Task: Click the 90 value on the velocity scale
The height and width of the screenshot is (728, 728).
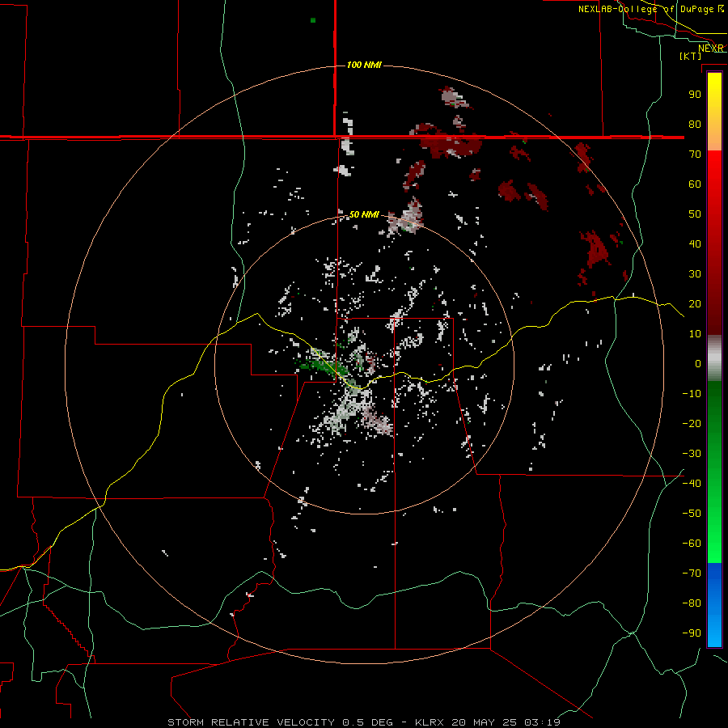Action: [695, 95]
